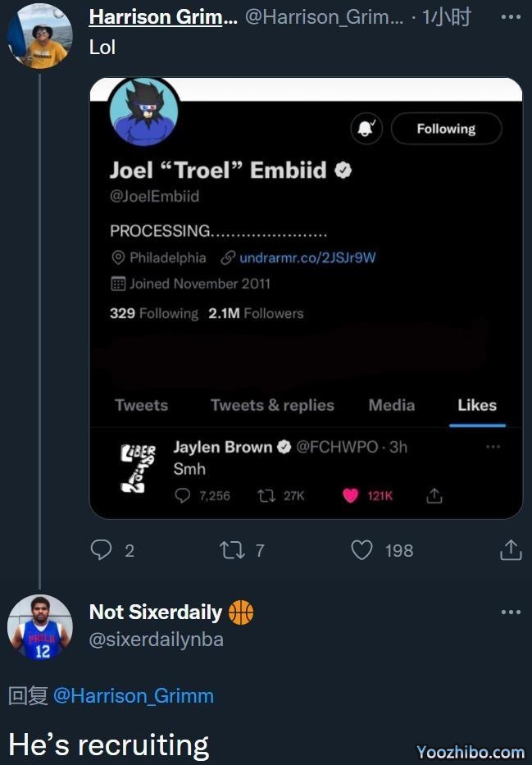Click Harrison Grimm's avatar photo
The width and height of the screenshot is (532, 765).
tap(39, 36)
